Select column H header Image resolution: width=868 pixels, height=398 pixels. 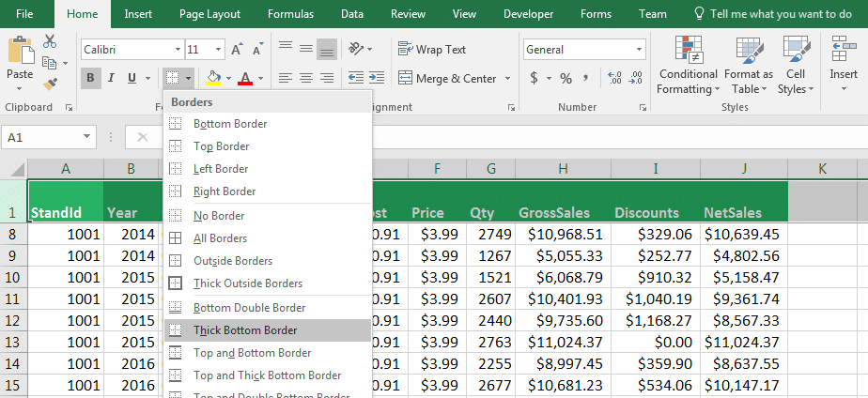tap(563, 169)
